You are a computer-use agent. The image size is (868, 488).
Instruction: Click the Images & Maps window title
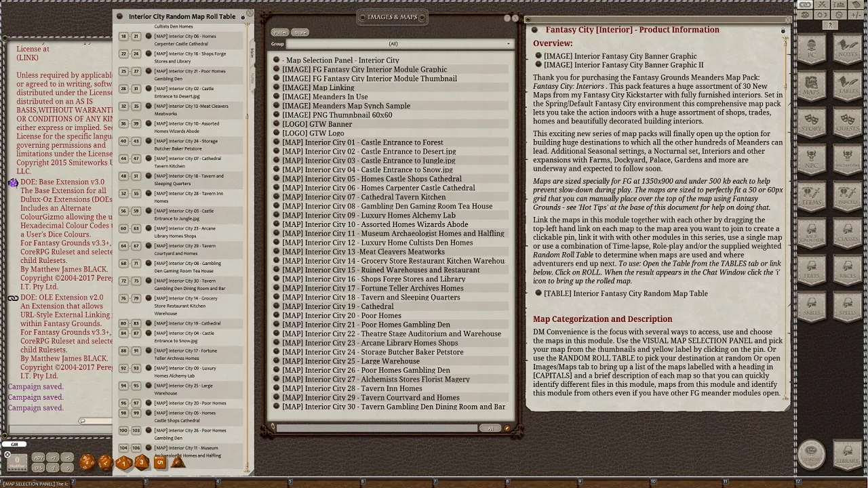click(x=393, y=17)
